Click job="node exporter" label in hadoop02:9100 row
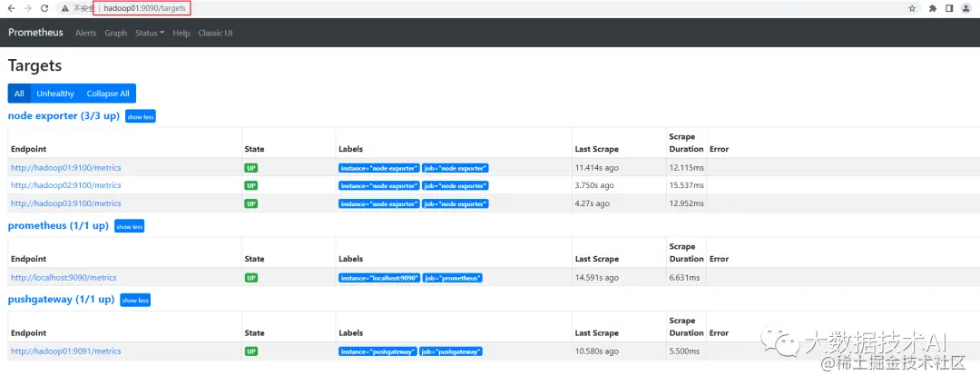 (x=455, y=186)
